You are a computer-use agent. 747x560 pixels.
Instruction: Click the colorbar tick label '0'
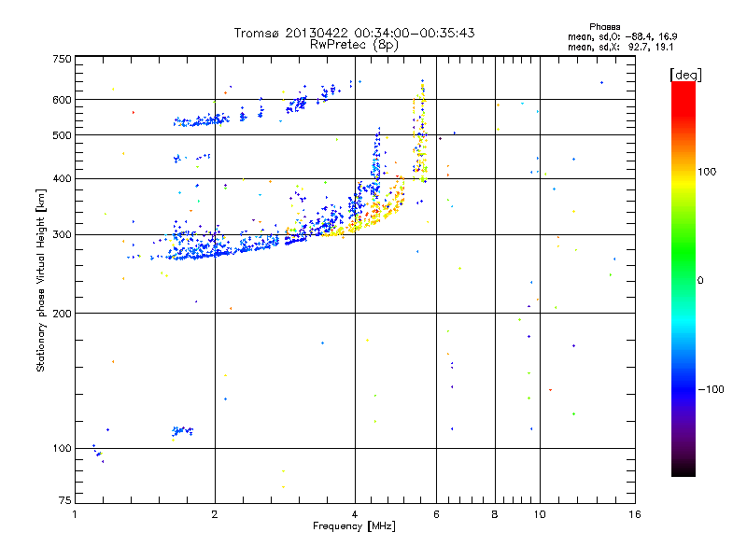click(x=700, y=281)
